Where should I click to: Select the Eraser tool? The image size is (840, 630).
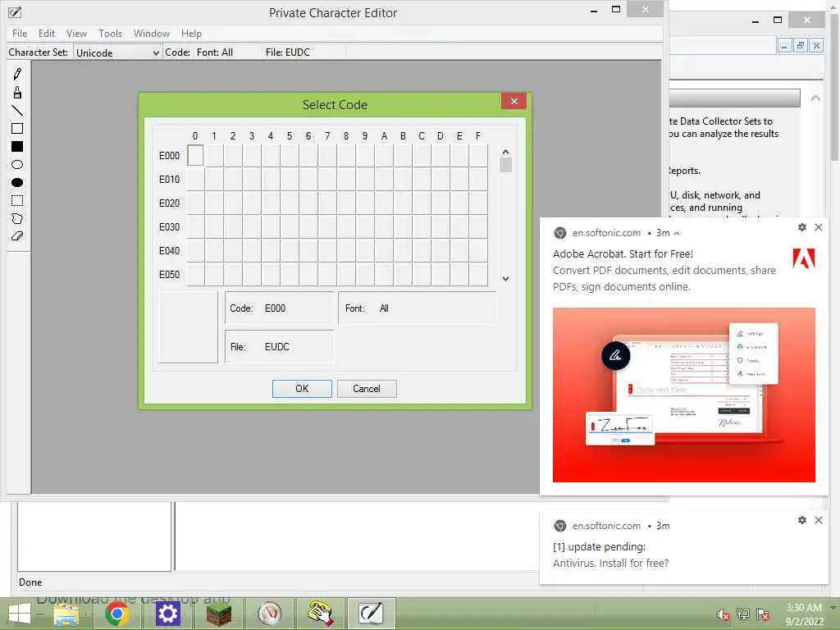click(17, 236)
